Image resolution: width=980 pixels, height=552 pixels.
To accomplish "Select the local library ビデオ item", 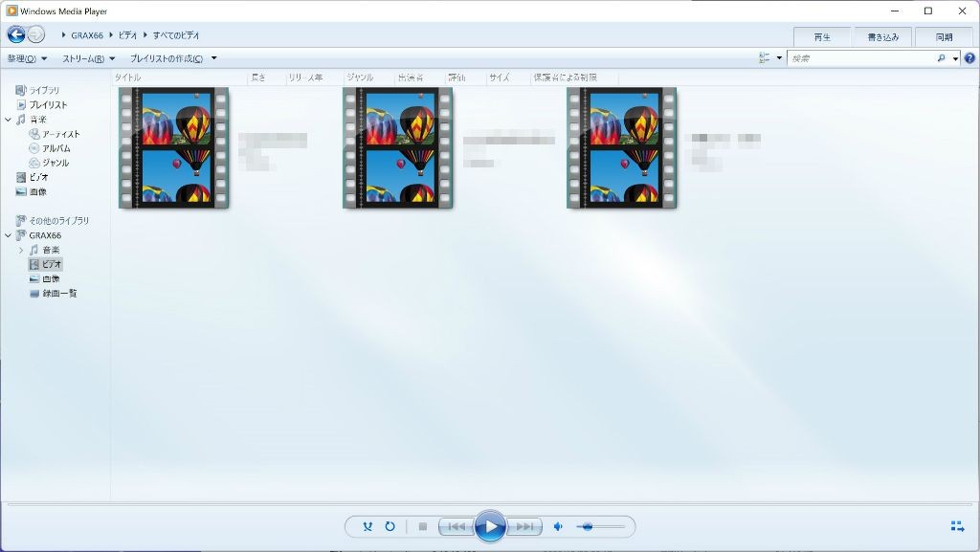I will click(x=33, y=177).
